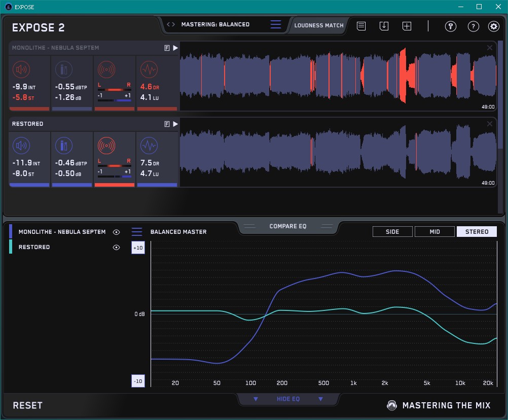The width and height of the screenshot is (508, 420).
Task: Remove the Monolithe track with its X button
Action: (x=490, y=48)
